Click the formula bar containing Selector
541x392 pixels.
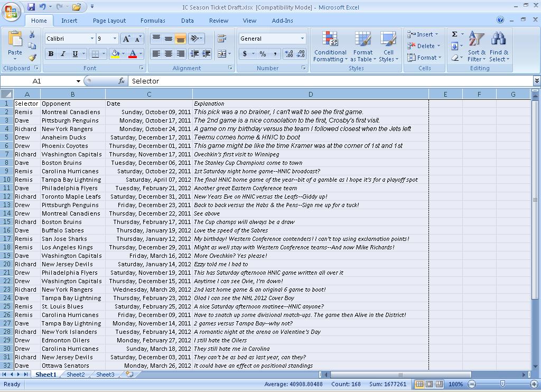click(x=328, y=81)
